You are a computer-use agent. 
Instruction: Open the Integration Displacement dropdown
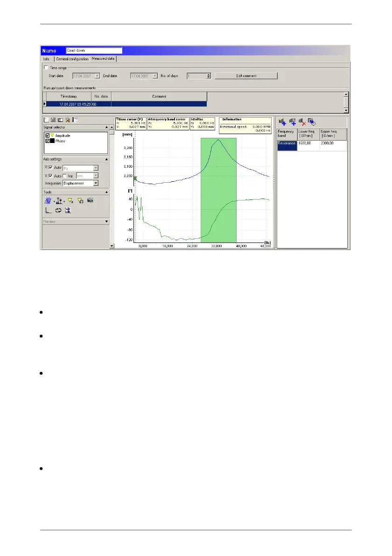pyautogui.click(x=96, y=183)
